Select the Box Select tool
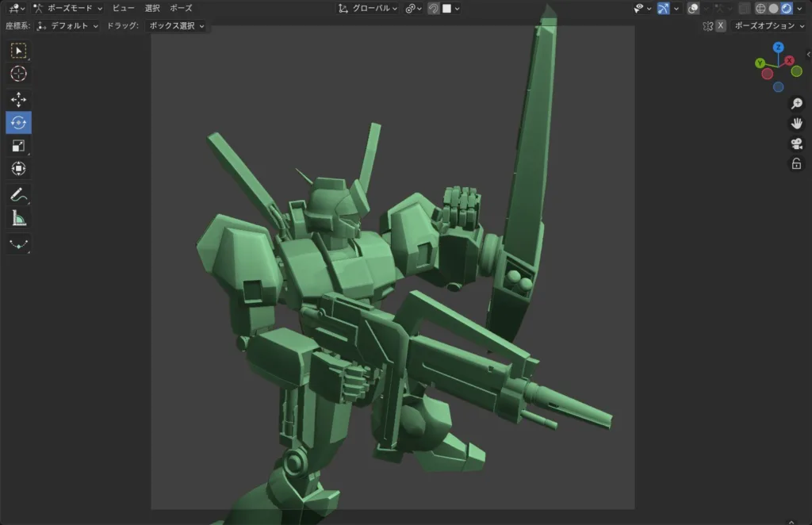 (x=18, y=51)
